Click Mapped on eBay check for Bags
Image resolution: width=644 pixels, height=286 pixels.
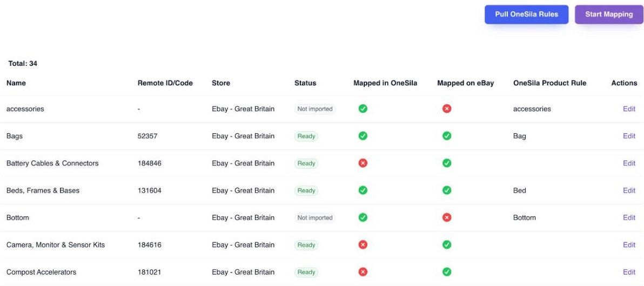pyautogui.click(x=447, y=136)
